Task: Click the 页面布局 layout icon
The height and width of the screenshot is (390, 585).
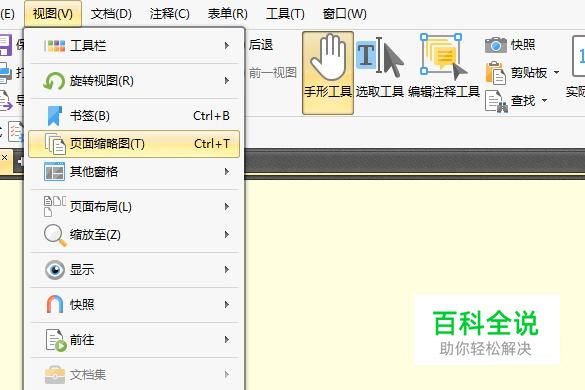Action: pos(54,206)
